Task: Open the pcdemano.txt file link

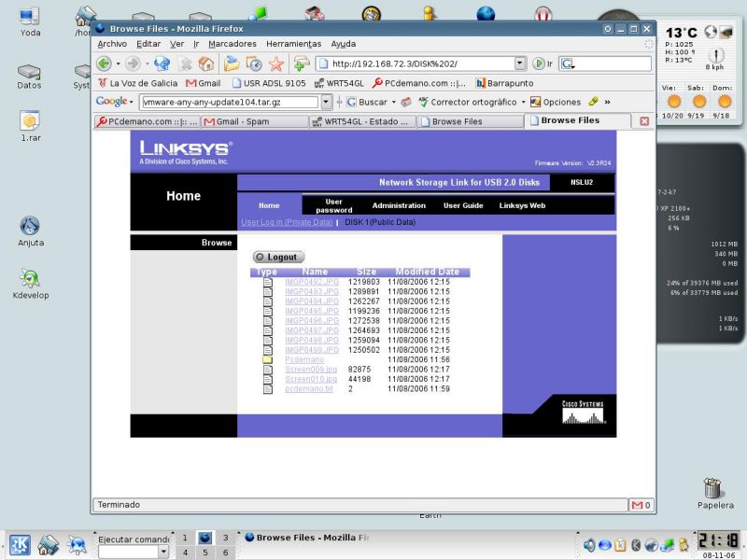Action: 309,389
